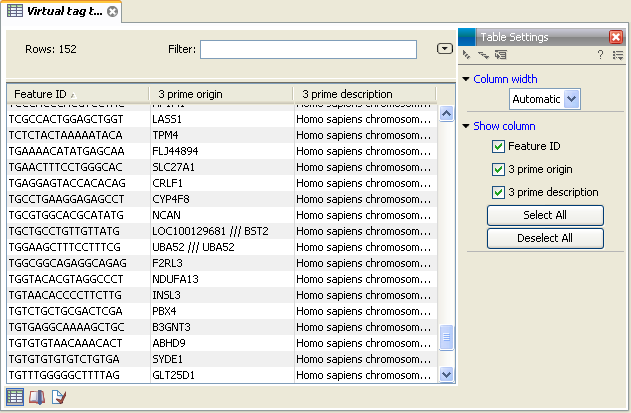The width and height of the screenshot is (631, 413).
Task: Select the GLT25D1 cell
Action: coord(222,375)
